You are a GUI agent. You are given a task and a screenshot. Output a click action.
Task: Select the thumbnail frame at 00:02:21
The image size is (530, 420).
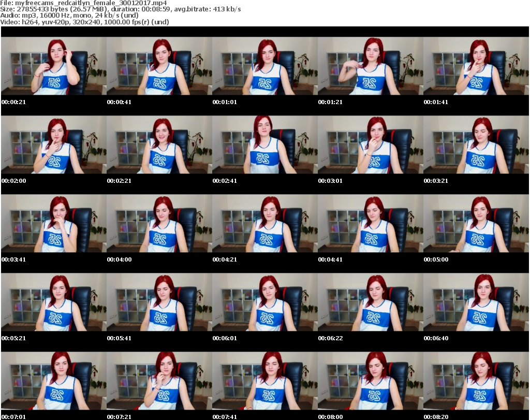coord(159,144)
